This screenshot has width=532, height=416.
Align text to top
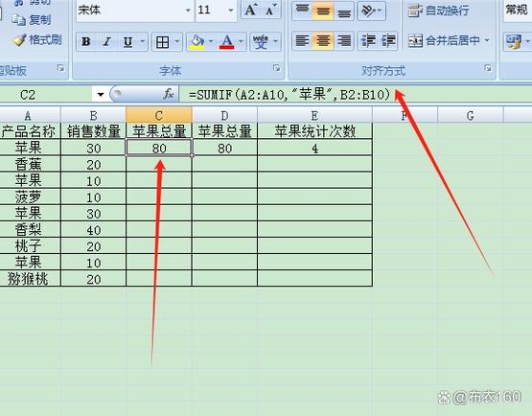[302, 11]
